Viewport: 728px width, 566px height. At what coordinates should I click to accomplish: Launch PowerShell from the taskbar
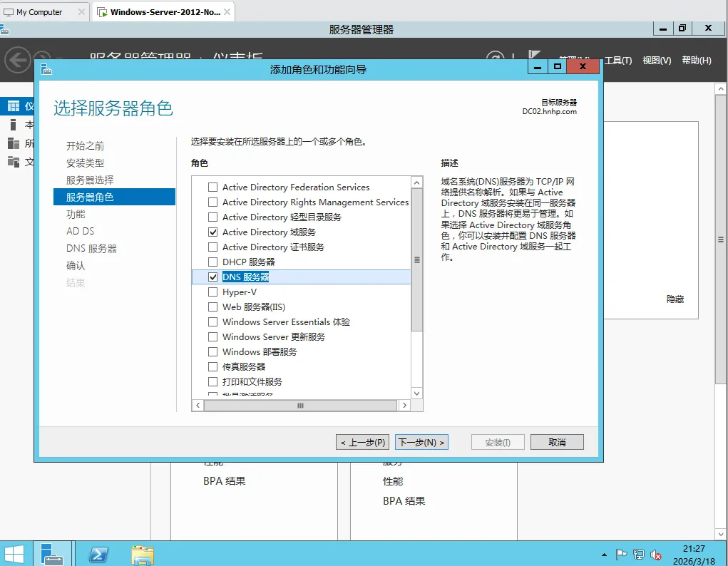pos(98,554)
